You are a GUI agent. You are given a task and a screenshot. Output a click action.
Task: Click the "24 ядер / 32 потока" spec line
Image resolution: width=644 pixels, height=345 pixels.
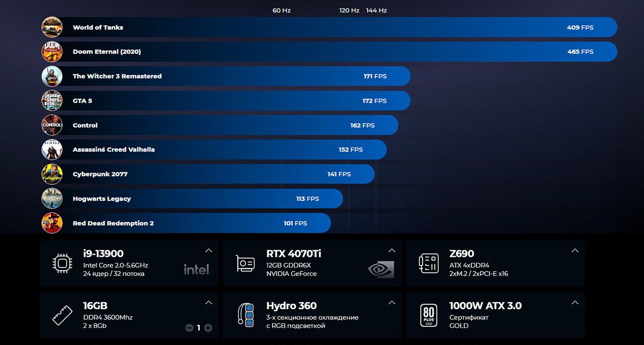click(x=114, y=274)
